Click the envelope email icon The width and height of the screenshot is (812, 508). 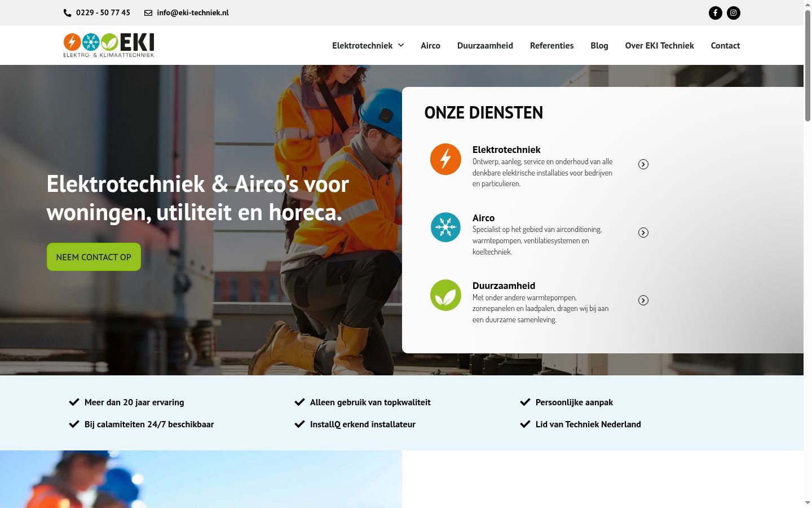[148, 13]
